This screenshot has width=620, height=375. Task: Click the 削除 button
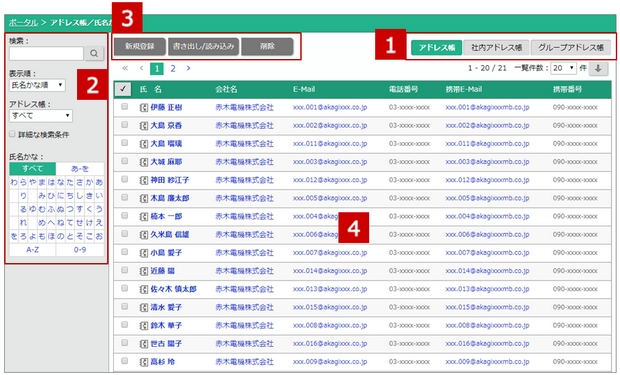tap(267, 46)
